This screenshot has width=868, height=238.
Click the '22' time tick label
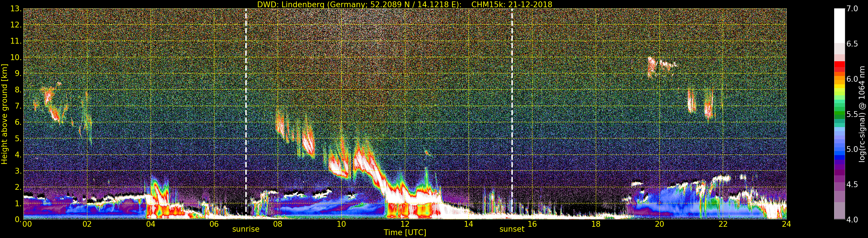click(x=723, y=224)
